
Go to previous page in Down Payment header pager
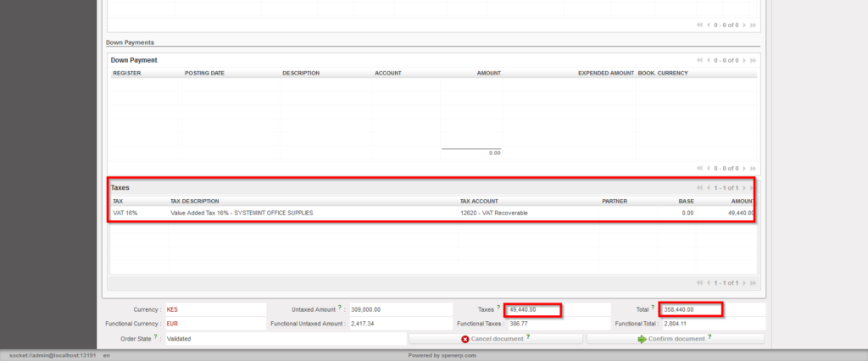(709, 60)
